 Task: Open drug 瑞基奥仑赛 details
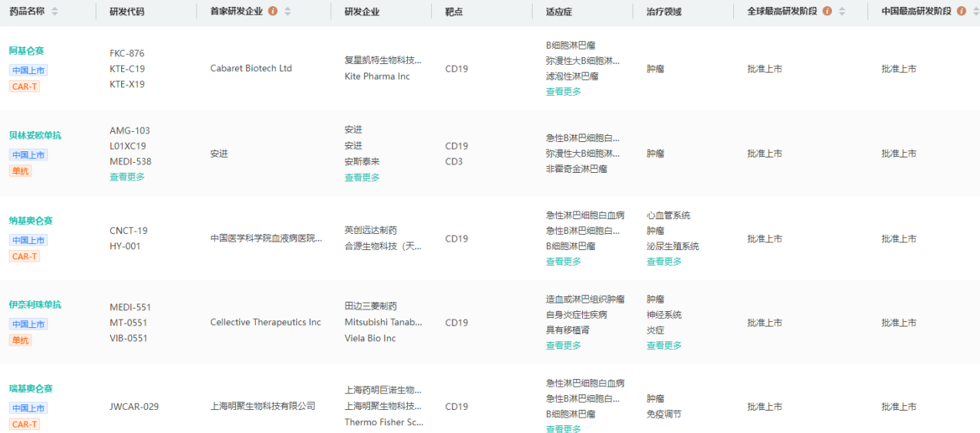point(31,389)
